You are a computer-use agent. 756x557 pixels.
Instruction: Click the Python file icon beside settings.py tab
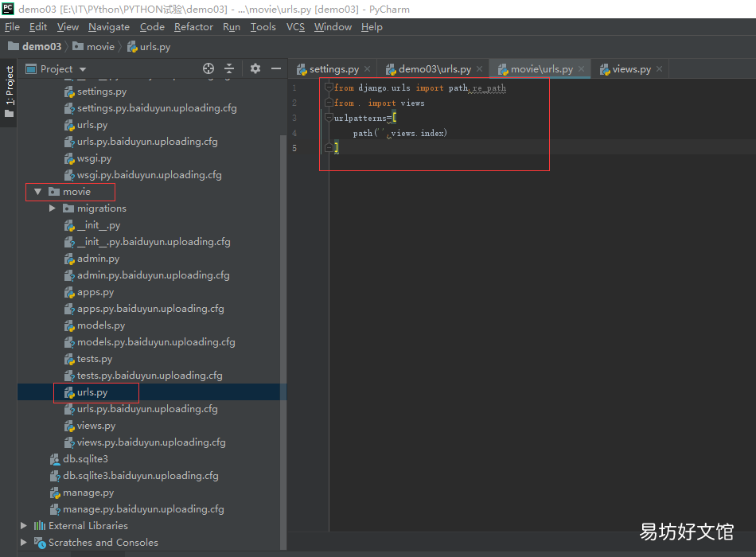tap(302, 69)
